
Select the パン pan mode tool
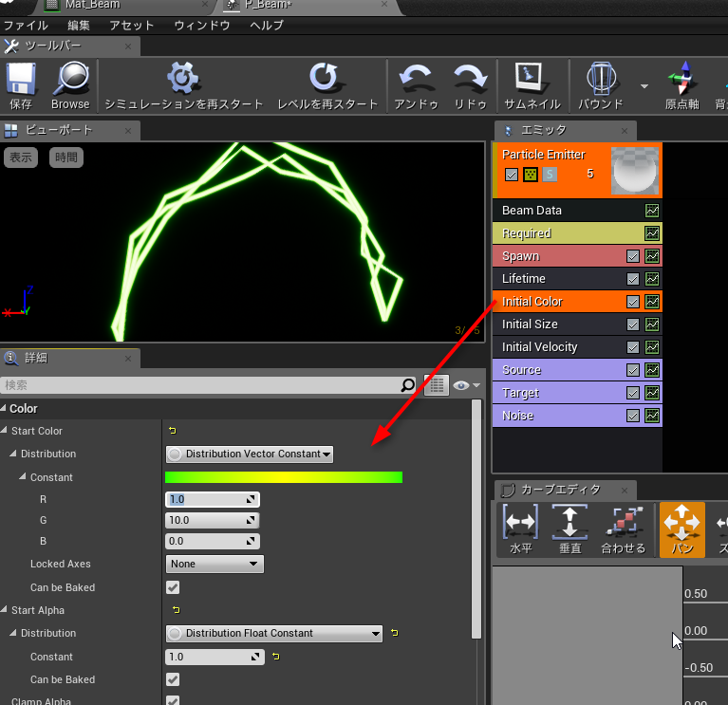click(x=682, y=529)
